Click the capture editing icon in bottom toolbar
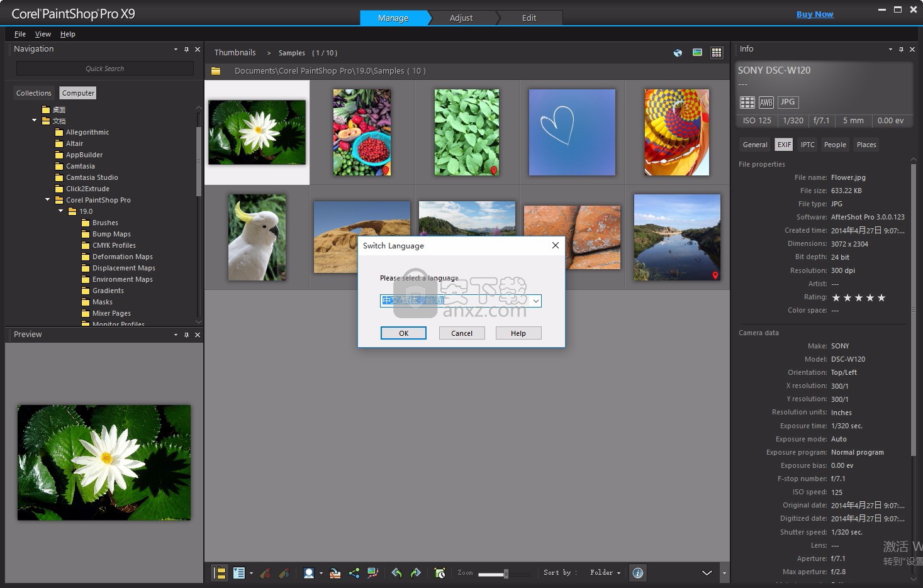923x588 pixels. click(x=266, y=573)
